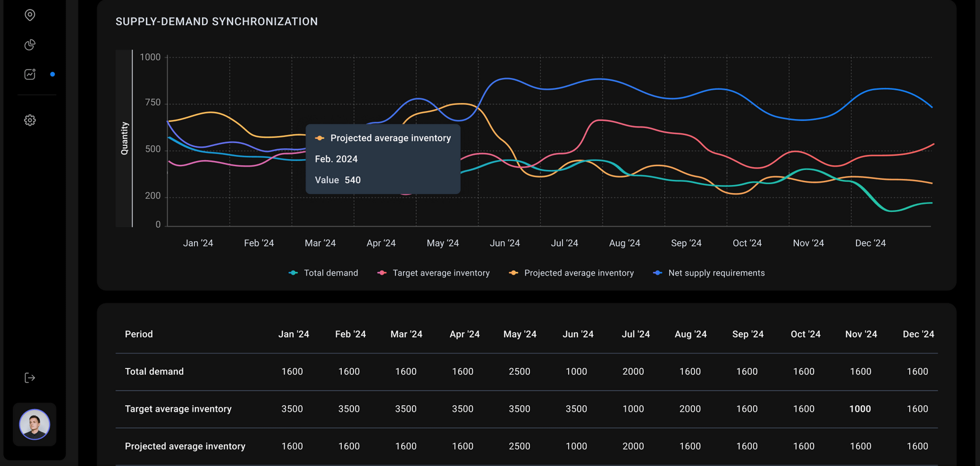
Task: Click the Projected average inventory row label
Action: (x=185, y=446)
